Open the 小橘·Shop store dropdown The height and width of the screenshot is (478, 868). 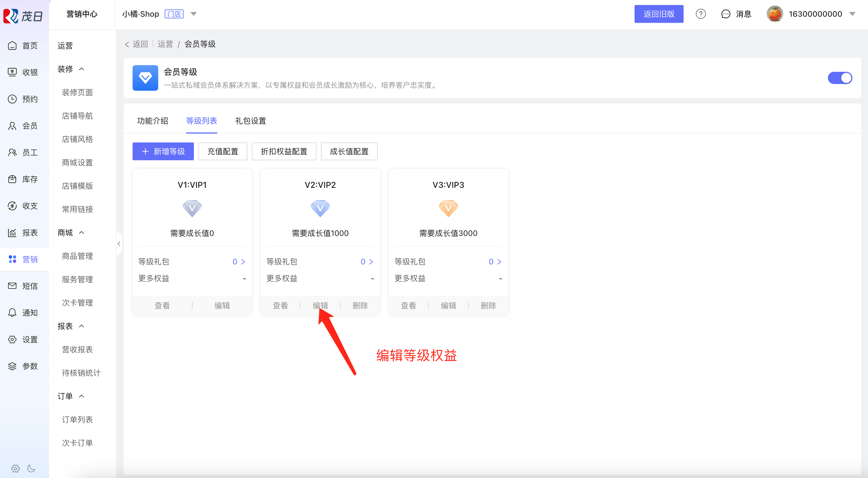click(x=193, y=14)
